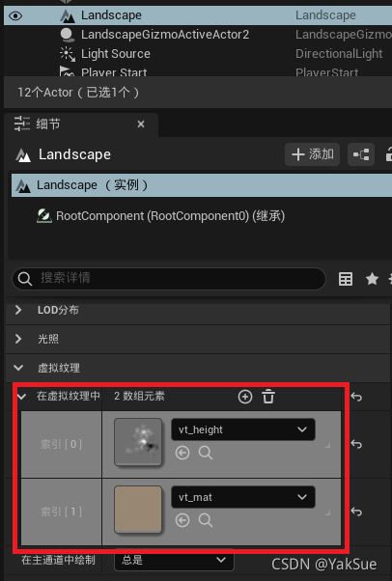Open blueprint hierarchy icon beside 添加
The height and width of the screenshot is (581, 392).
(361, 154)
